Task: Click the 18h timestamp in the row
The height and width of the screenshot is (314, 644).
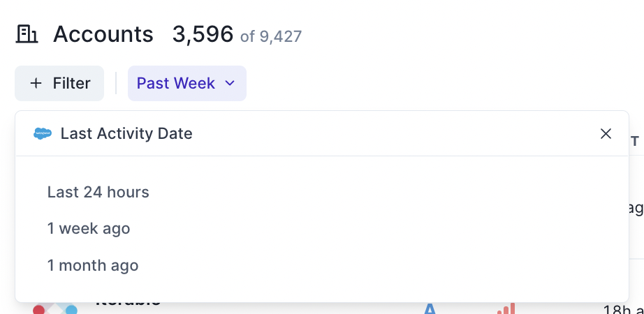Action: (x=623, y=308)
